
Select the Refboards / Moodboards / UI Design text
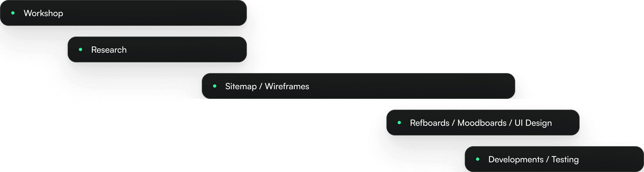click(x=481, y=123)
